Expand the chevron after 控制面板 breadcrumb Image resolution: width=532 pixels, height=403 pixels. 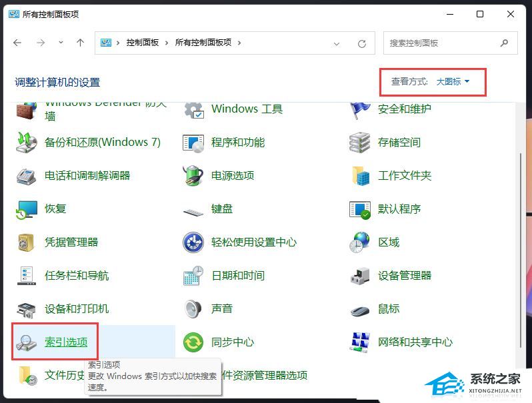click(167, 43)
